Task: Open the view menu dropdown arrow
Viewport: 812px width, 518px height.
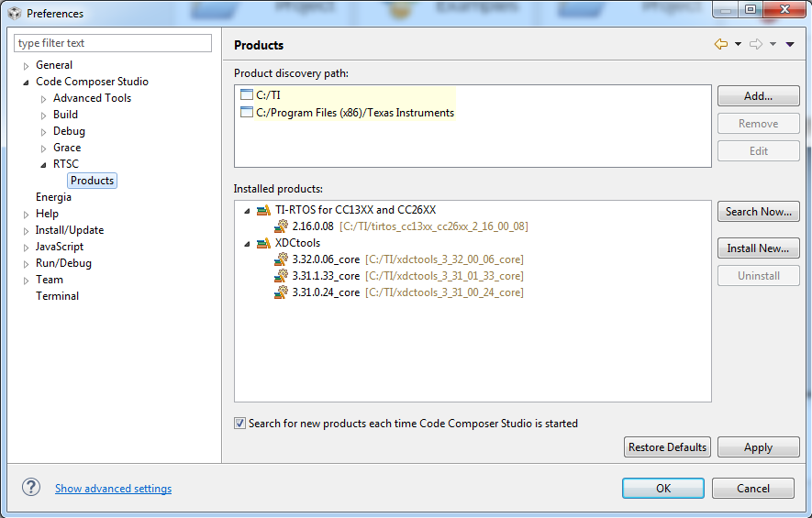Action: click(790, 45)
